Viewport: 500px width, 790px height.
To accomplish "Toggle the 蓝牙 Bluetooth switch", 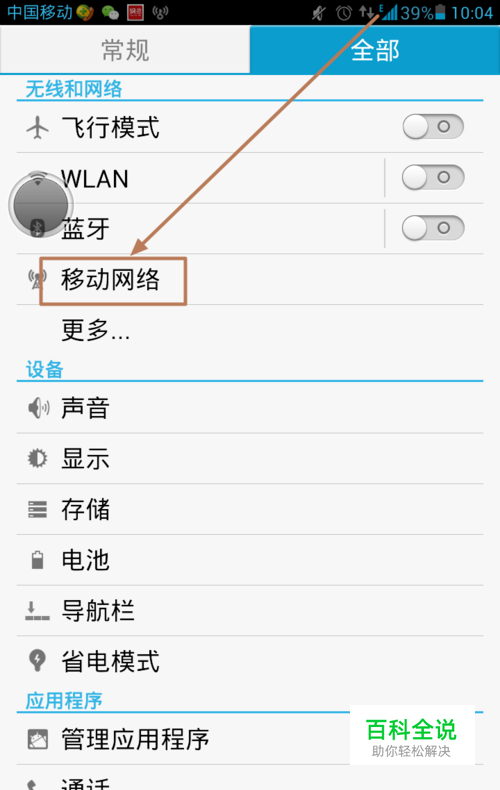I will pos(433,228).
